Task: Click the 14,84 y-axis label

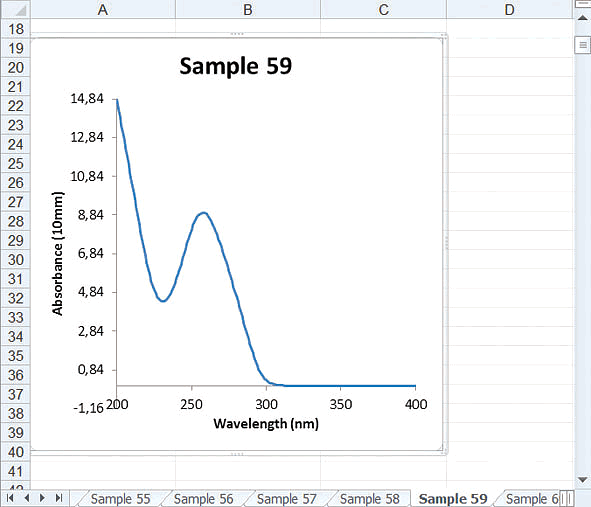Action: 87,98
